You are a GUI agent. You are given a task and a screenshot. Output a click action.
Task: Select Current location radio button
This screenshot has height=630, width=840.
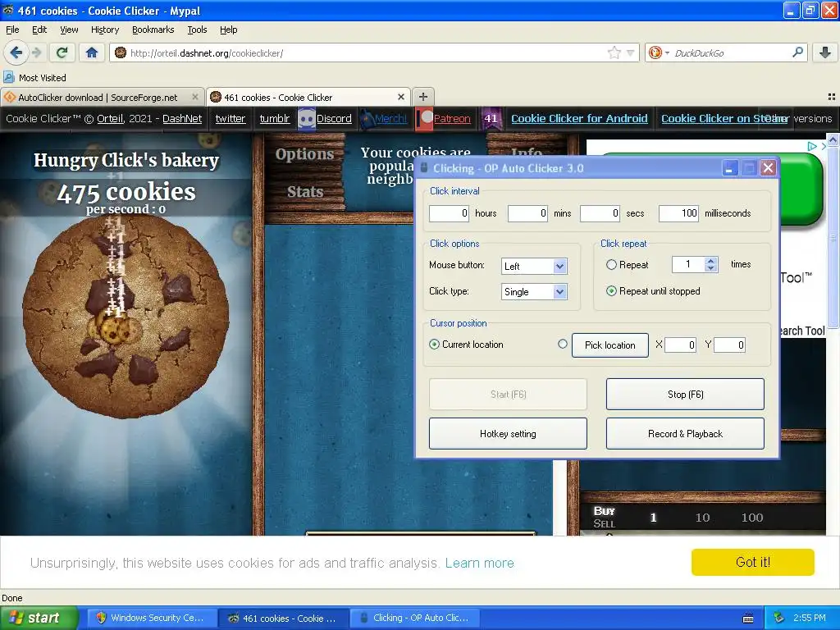point(435,345)
